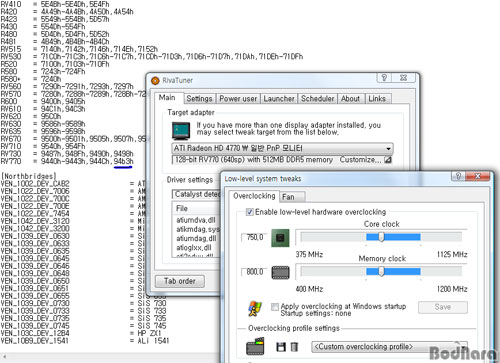500x363 pixels.
Task: Click the [Northbridges] section heading
Action: [28, 176]
